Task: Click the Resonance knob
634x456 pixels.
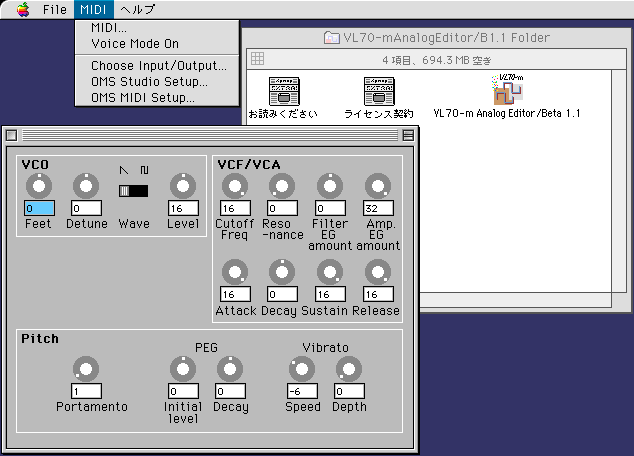Action: tap(282, 186)
